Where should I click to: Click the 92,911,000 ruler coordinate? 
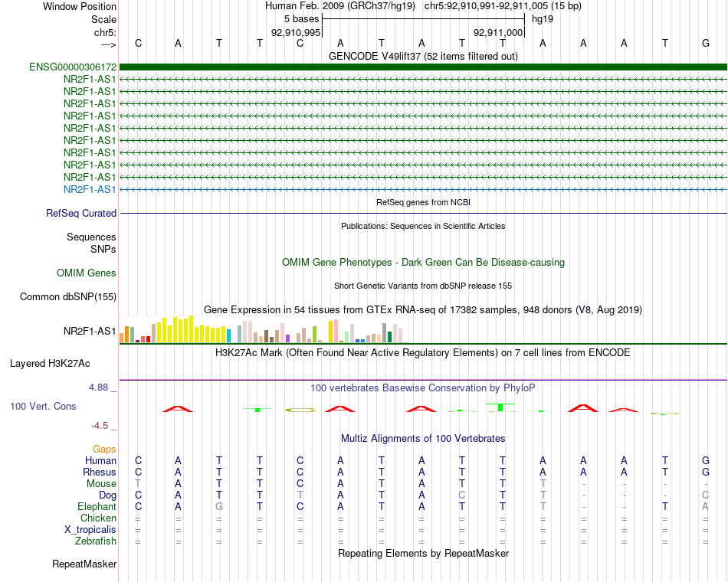(x=498, y=32)
